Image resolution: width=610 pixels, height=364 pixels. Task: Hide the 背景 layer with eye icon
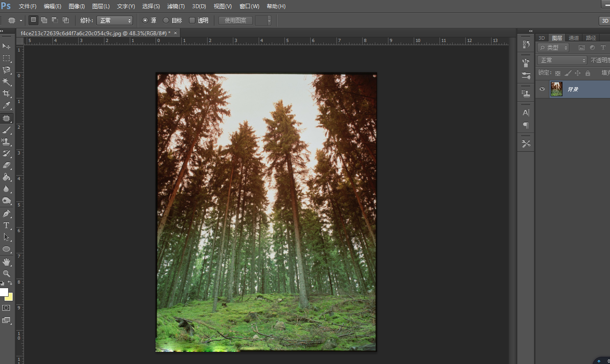(x=542, y=89)
